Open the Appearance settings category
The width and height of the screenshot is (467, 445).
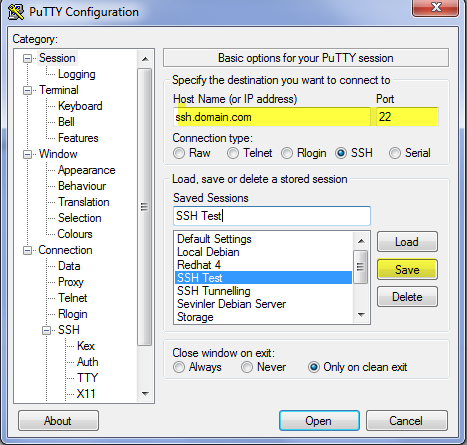coord(87,170)
